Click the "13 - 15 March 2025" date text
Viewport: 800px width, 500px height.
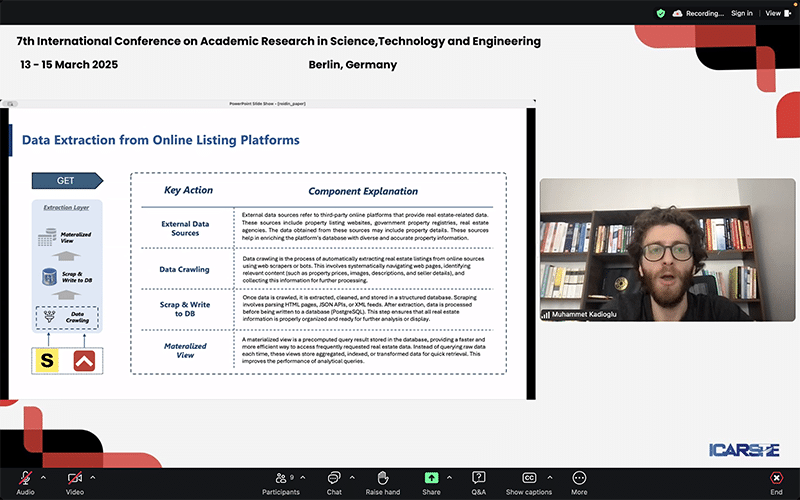tap(69, 65)
